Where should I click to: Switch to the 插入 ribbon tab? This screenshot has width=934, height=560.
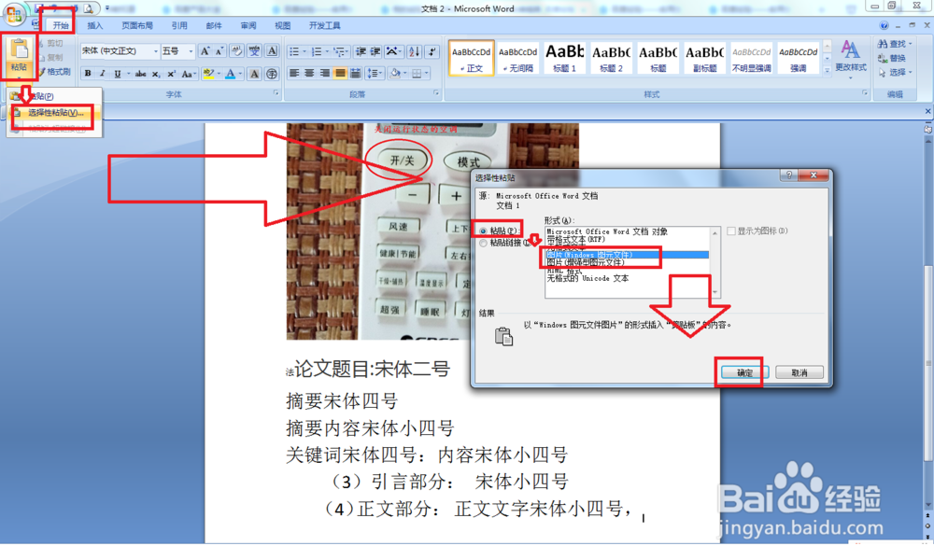(95, 26)
